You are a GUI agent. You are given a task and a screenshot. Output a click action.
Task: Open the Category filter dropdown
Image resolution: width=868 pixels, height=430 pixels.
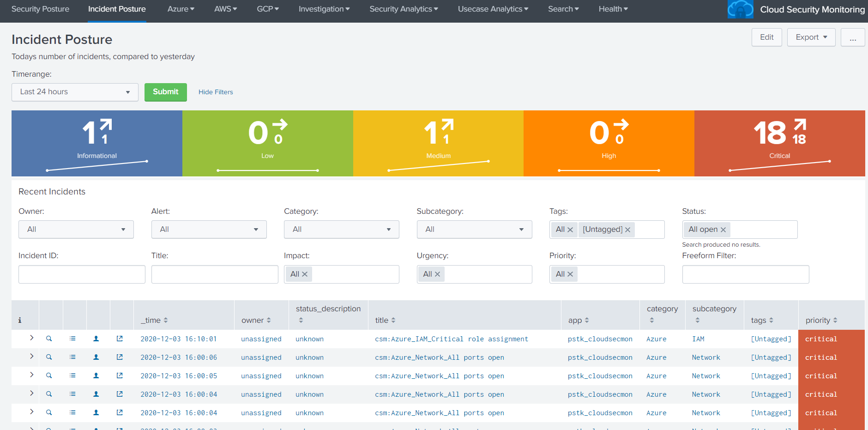click(x=342, y=230)
